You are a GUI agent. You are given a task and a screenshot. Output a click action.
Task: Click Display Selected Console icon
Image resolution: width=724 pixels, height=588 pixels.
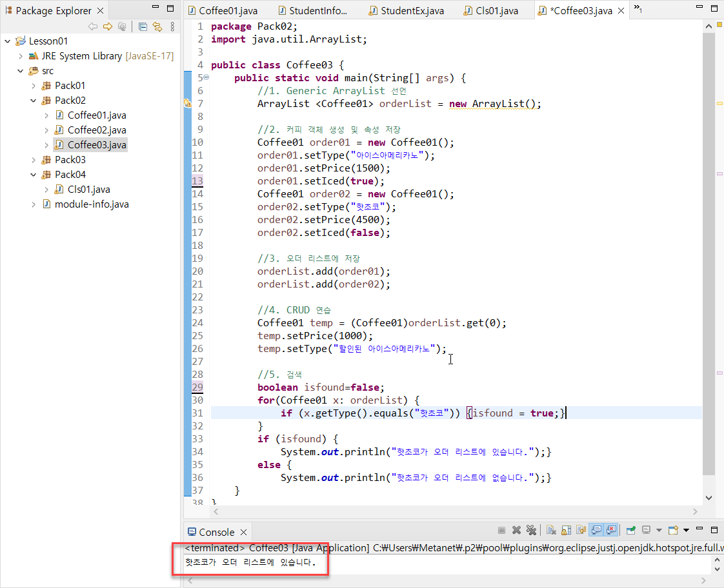[x=646, y=531]
